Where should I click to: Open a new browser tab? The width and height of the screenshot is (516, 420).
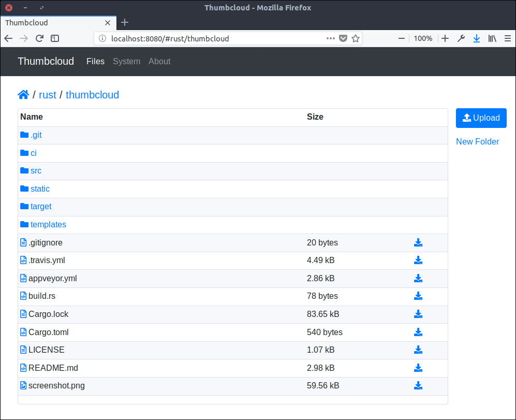coord(125,22)
